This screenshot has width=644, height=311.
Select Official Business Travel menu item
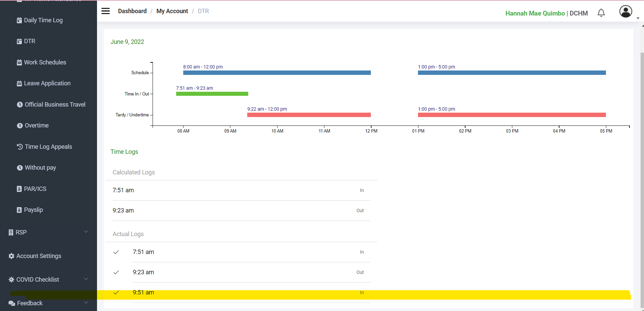[x=55, y=105]
